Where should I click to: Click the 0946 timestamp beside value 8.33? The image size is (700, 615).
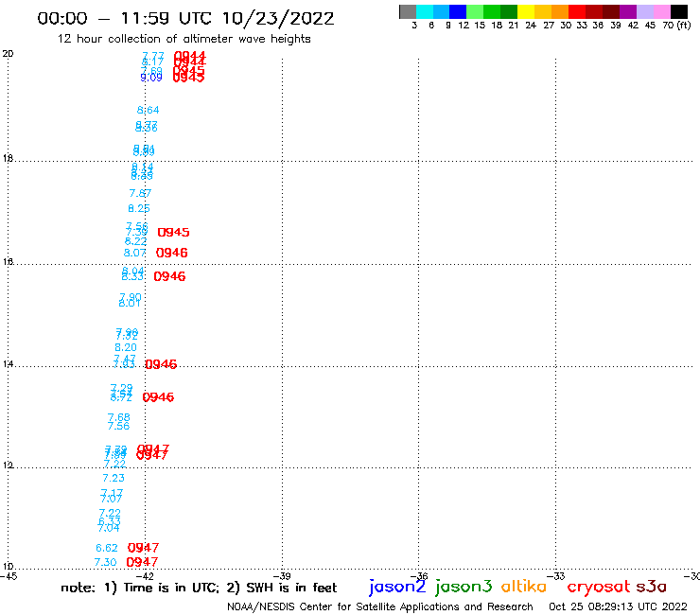(169, 276)
